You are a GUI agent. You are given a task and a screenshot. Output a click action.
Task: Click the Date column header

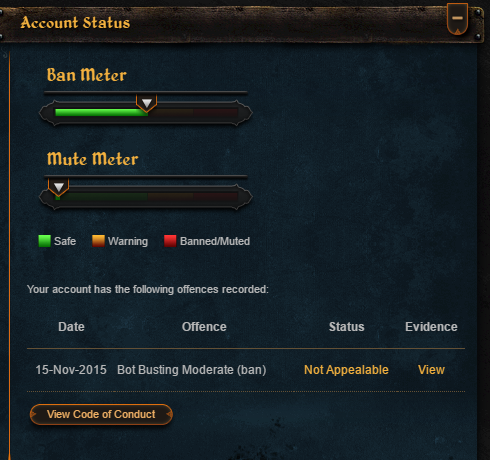(x=71, y=327)
